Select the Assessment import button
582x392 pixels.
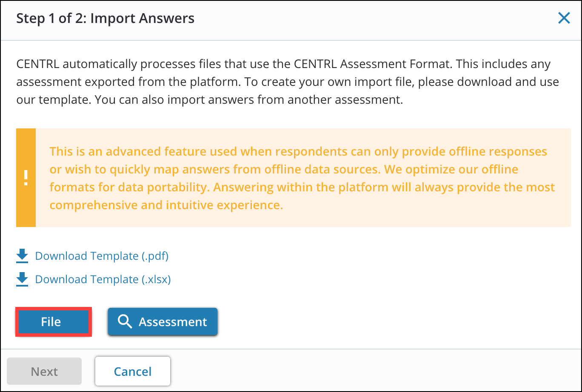click(x=163, y=321)
